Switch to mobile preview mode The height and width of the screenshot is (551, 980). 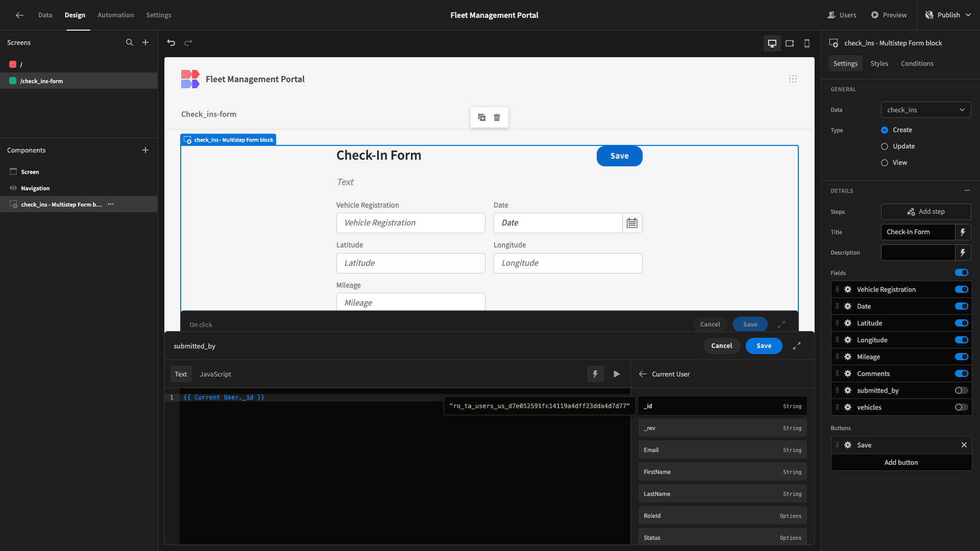[807, 43]
